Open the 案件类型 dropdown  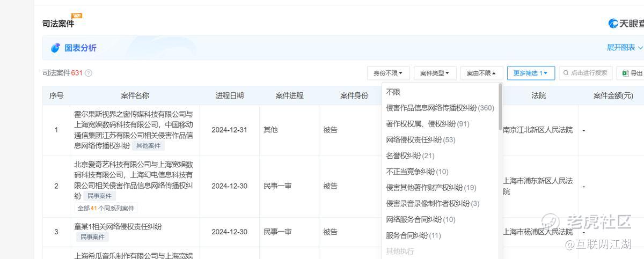(435, 73)
